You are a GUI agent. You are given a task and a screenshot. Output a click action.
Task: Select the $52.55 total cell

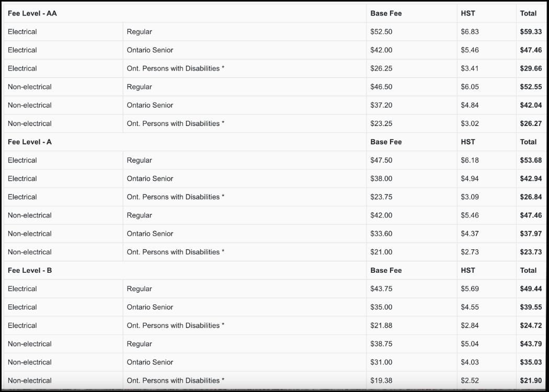(531, 87)
